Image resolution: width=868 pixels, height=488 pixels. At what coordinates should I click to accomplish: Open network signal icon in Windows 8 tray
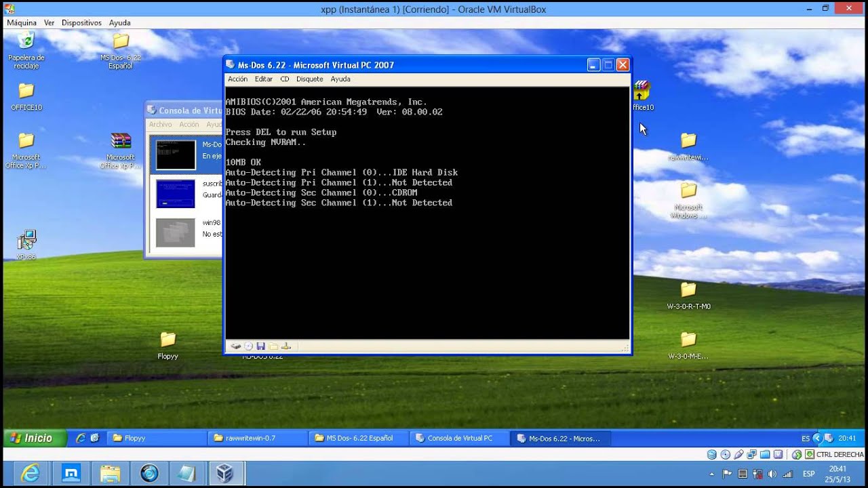pos(788,474)
